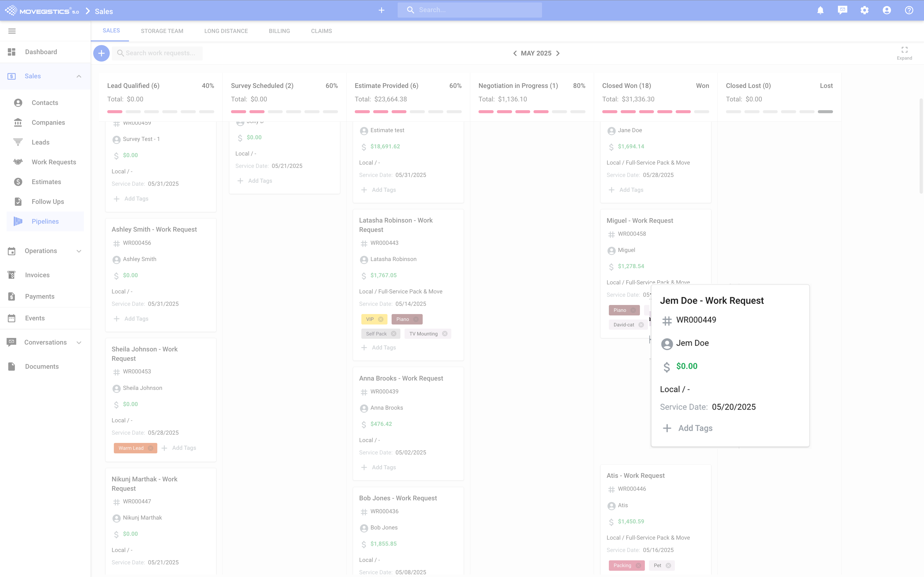
Task: Remove the TV Mounting tag
Action: pyautogui.click(x=445, y=334)
